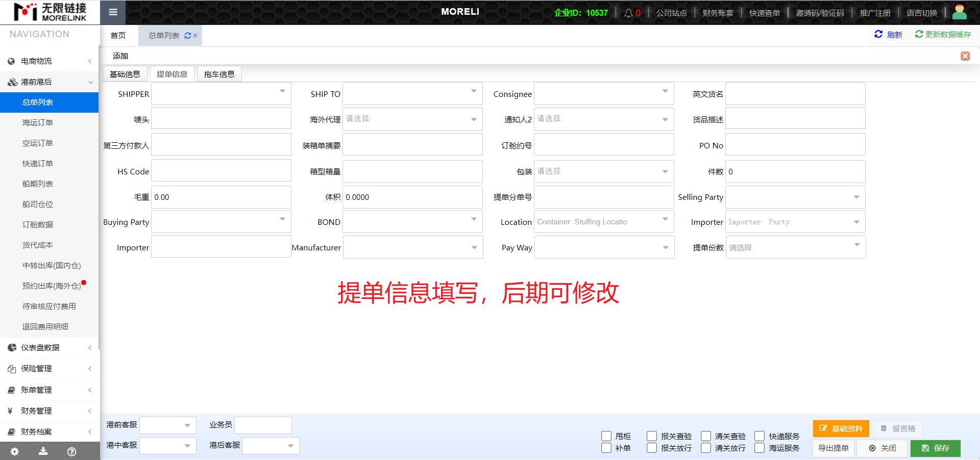
Task: Open the user avatar profile icon
Action: click(959, 12)
